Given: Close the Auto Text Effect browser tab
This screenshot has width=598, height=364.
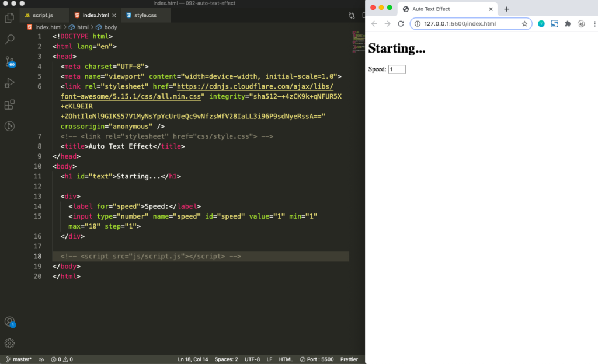Looking at the screenshot, I should [491, 9].
